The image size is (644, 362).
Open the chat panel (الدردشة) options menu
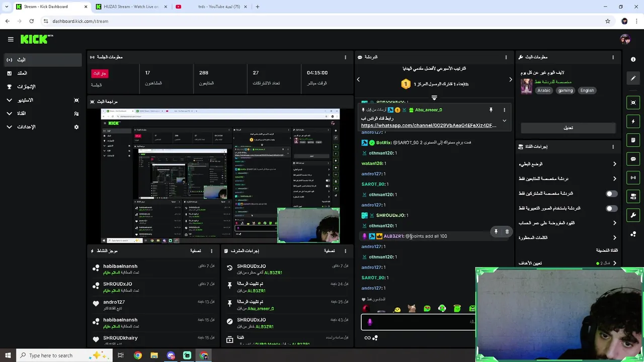(506, 57)
